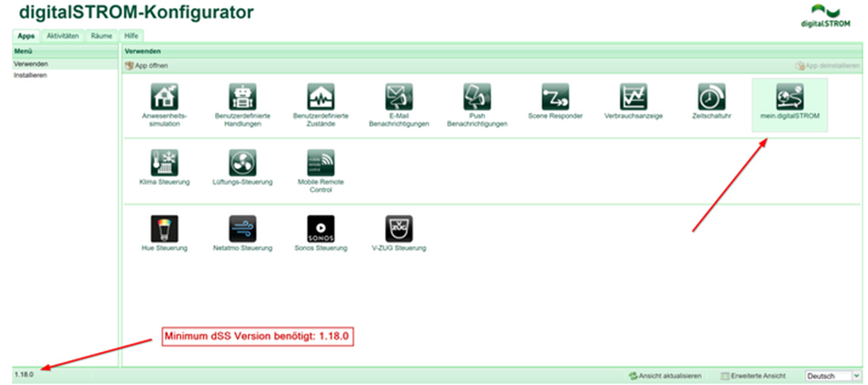
Task: Click the Scene Responder app icon
Action: [x=555, y=98]
